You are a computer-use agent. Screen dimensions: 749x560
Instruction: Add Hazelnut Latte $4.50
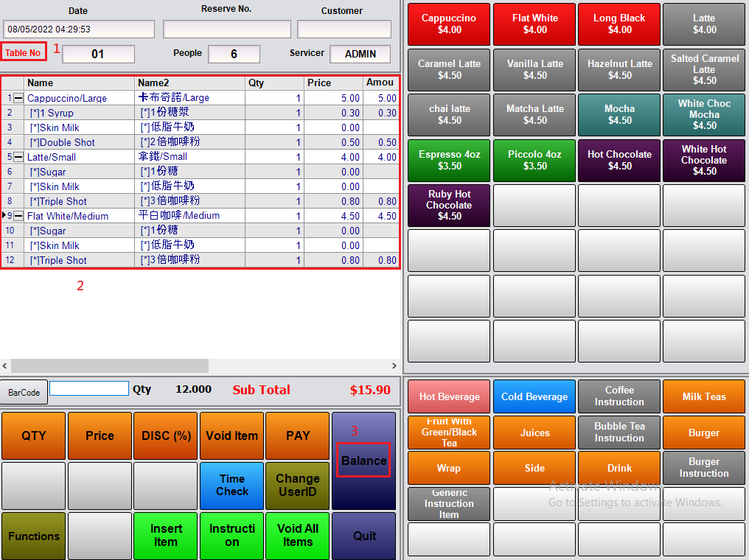[619, 70]
